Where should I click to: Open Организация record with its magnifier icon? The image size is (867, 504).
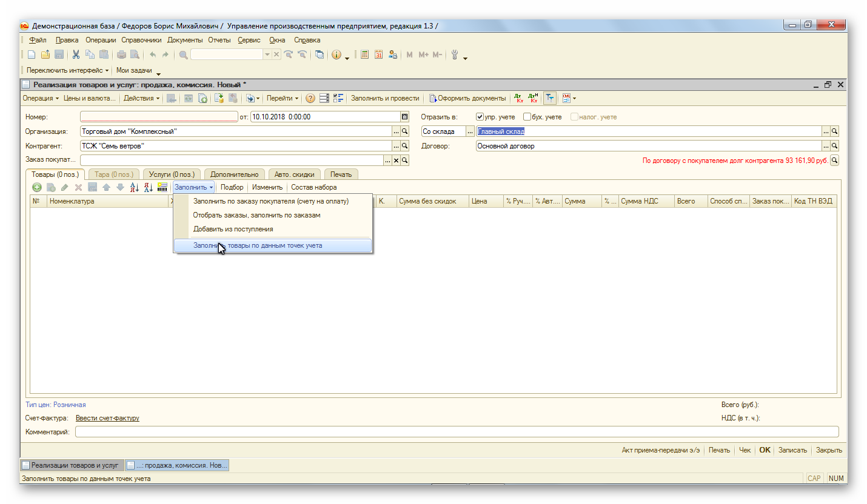[x=405, y=131]
